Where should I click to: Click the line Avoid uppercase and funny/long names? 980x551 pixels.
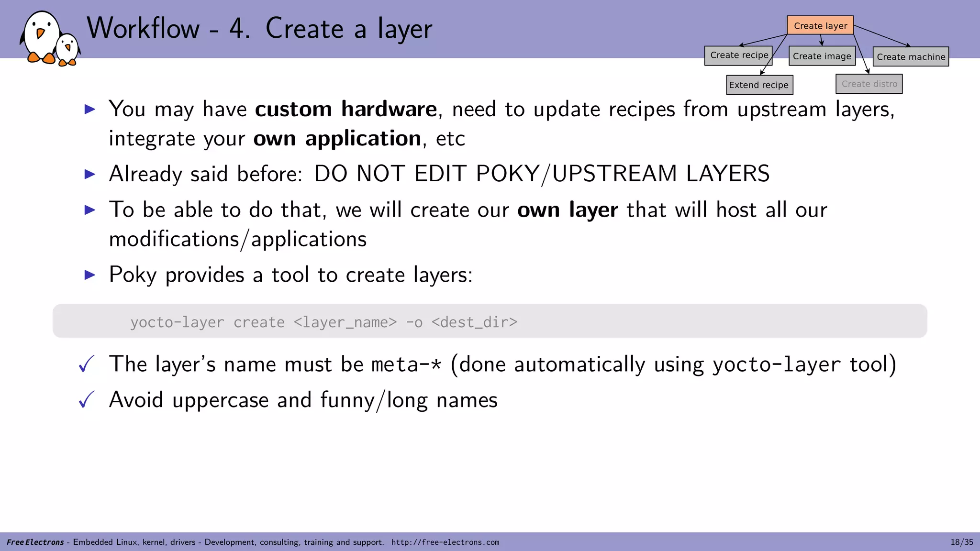[x=303, y=400]
